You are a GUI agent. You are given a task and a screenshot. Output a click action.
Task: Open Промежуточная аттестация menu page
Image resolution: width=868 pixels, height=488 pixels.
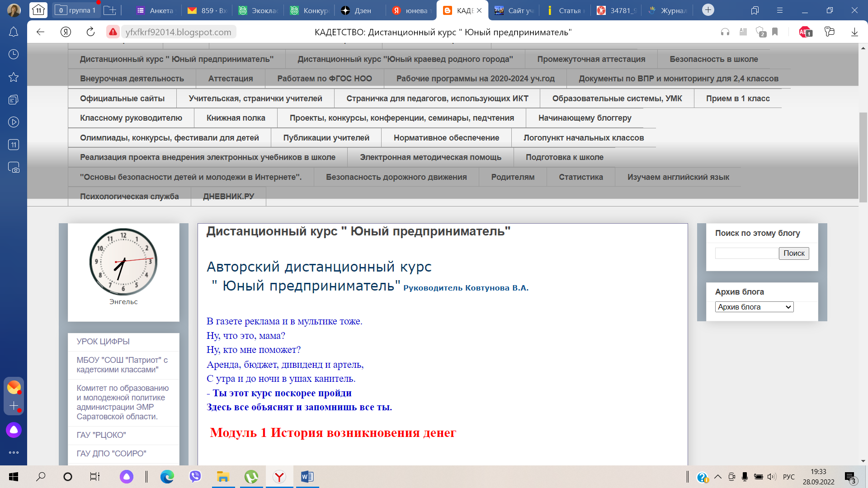click(591, 59)
